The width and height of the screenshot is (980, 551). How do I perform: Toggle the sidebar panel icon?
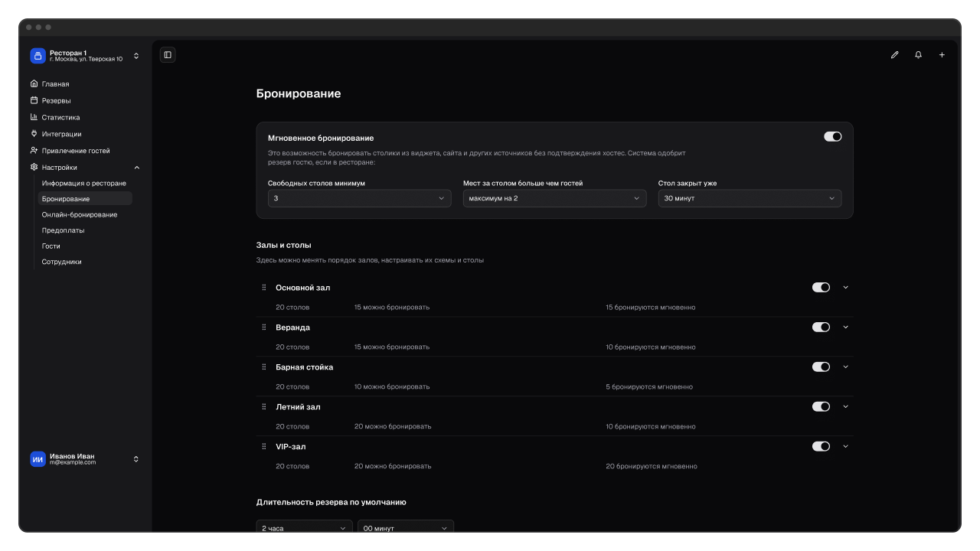tap(168, 55)
